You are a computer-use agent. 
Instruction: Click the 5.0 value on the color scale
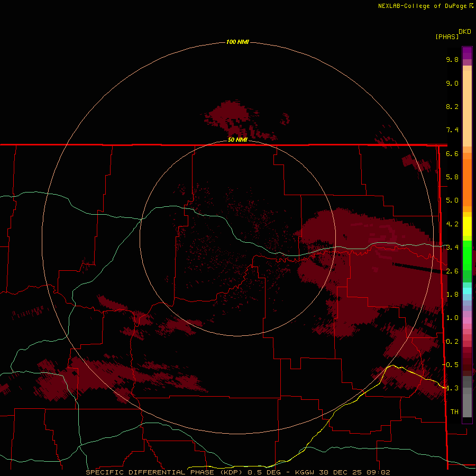click(x=452, y=200)
